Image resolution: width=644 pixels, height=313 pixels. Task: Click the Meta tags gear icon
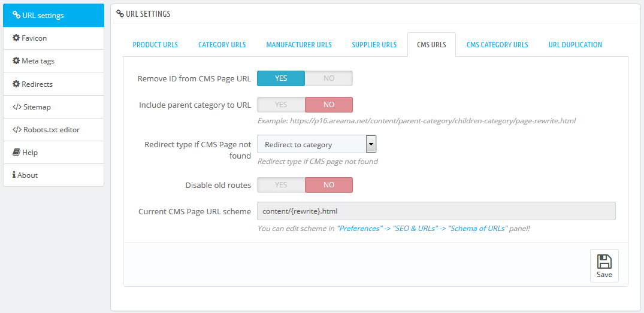click(x=16, y=60)
